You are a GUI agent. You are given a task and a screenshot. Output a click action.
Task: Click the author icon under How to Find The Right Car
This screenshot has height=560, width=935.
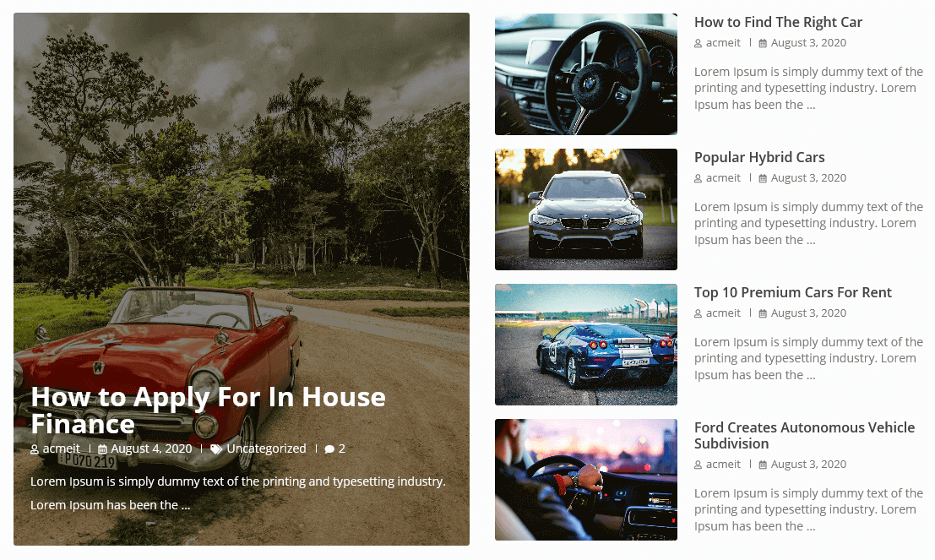(699, 44)
